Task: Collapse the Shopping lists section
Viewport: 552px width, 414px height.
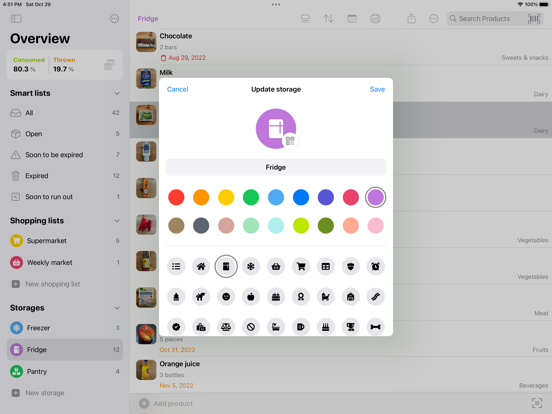Action: point(117,221)
